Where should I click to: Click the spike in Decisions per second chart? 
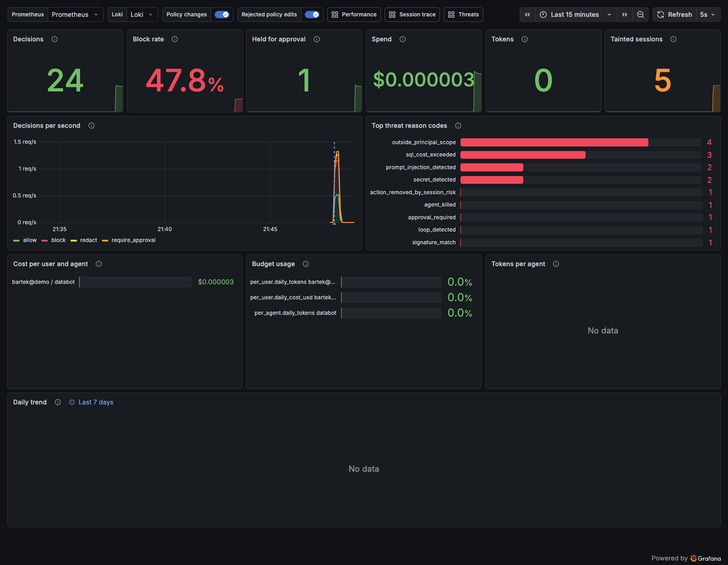coord(337,187)
